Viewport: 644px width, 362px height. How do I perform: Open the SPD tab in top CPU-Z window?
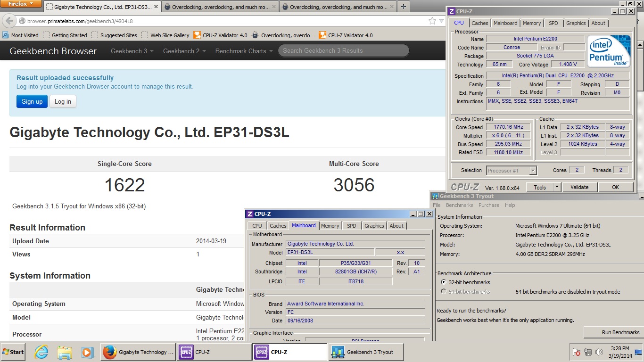coord(553,23)
